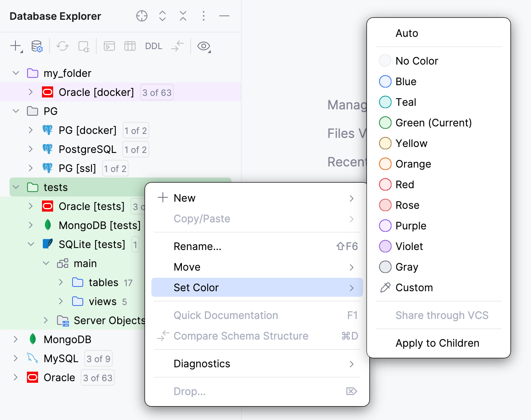Click the '3 of 63' badge on Oracle [docker]
The image size is (531, 420).
pyautogui.click(x=157, y=93)
